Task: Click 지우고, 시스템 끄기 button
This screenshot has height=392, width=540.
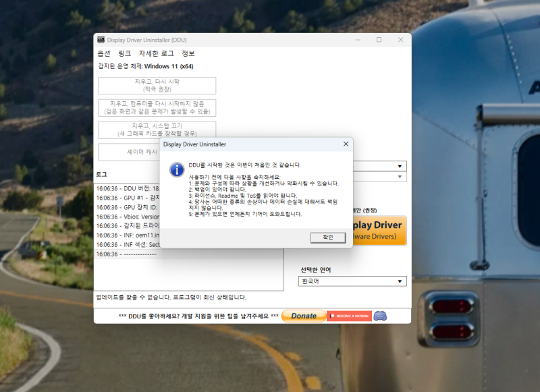Action: (157, 130)
